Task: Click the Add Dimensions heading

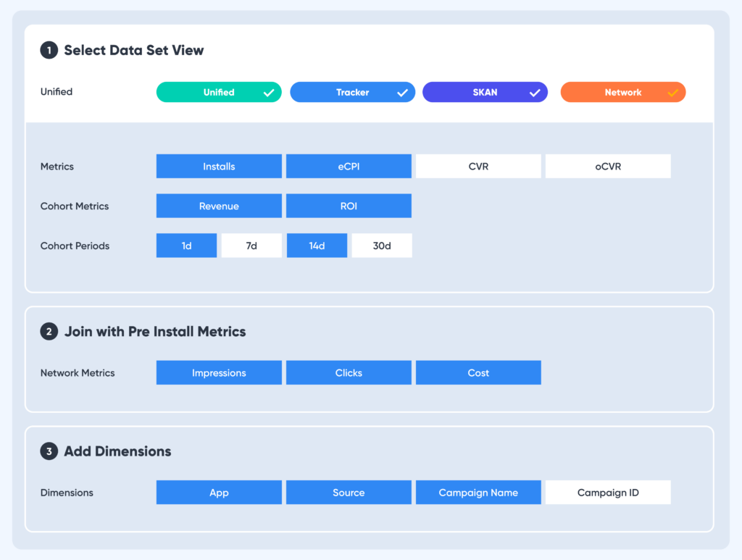Action: pos(118,451)
